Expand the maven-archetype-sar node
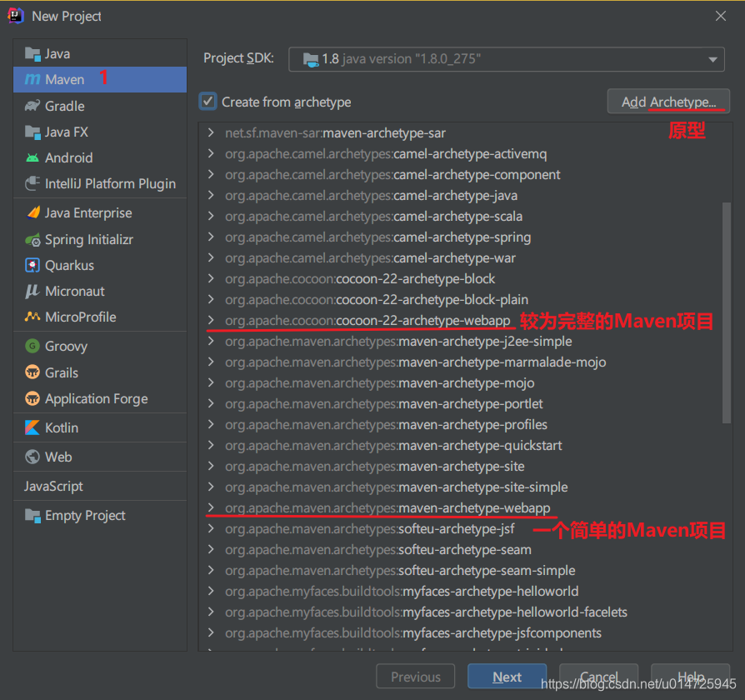Screen dimensions: 745x700 pyautogui.click(x=211, y=132)
